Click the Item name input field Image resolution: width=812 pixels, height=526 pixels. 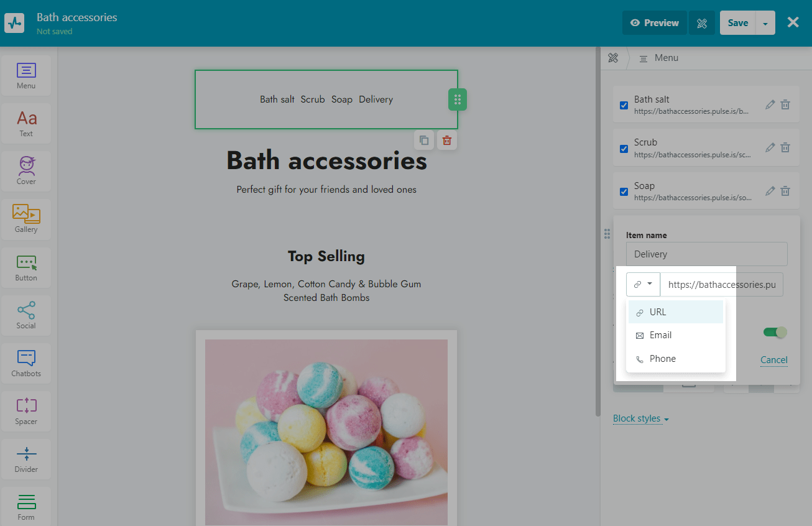(706, 254)
